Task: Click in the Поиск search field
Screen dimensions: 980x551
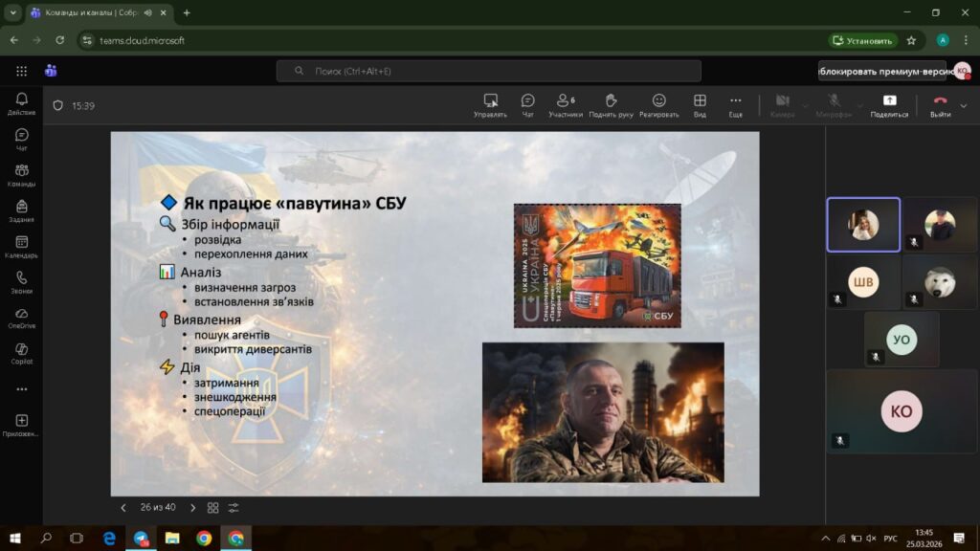Action: pyautogui.click(x=488, y=71)
